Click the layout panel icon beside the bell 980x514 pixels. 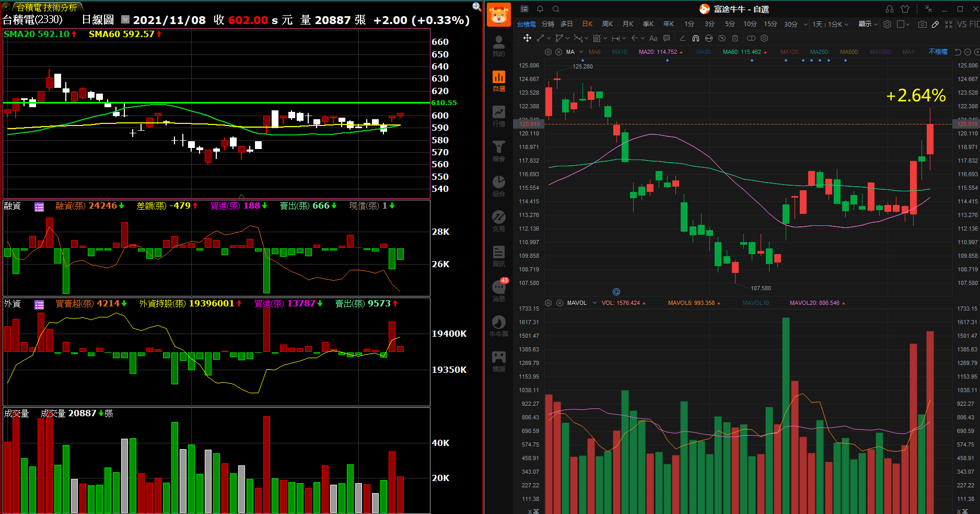pyautogui.click(x=524, y=9)
